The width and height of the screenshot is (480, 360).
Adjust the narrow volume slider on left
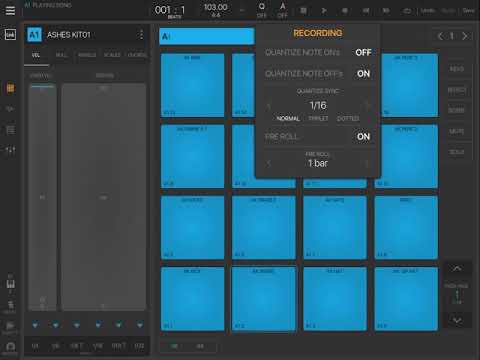click(x=42, y=197)
